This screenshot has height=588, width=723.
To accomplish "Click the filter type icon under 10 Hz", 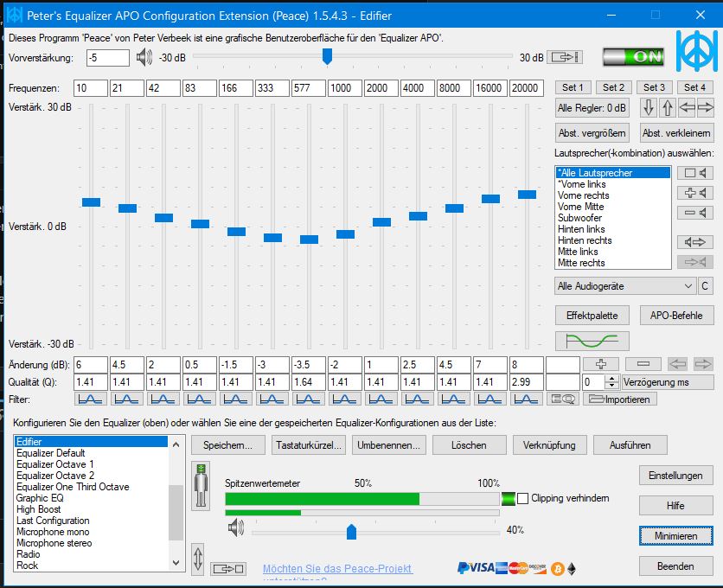I will coord(91,399).
